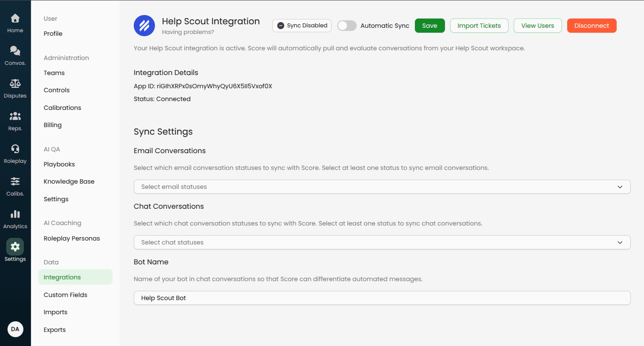Expand the Select email statuses dropdown
Viewport: 644px width, 346px height.
point(382,187)
